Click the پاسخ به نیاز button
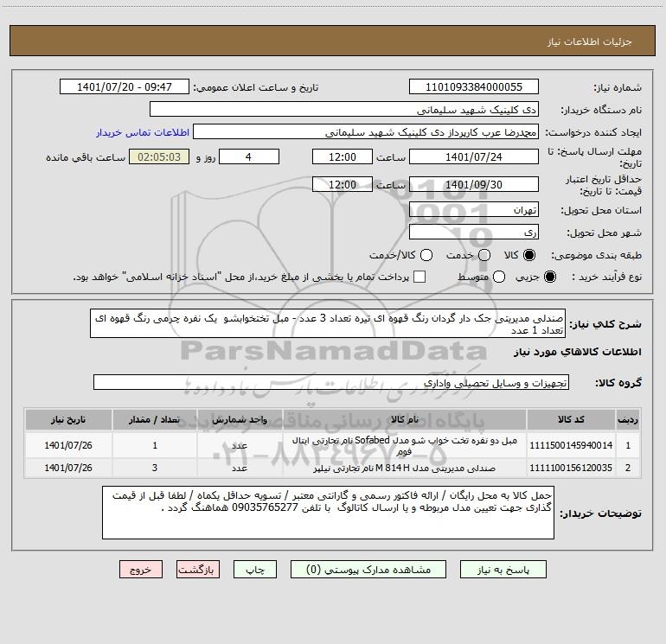Viewport: 666px width, 644px height. coord(503,570)
